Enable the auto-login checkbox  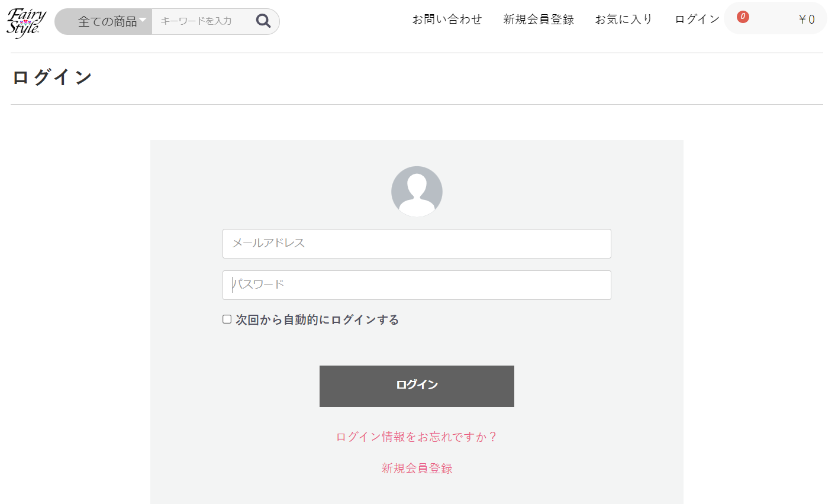pos(227,319)
